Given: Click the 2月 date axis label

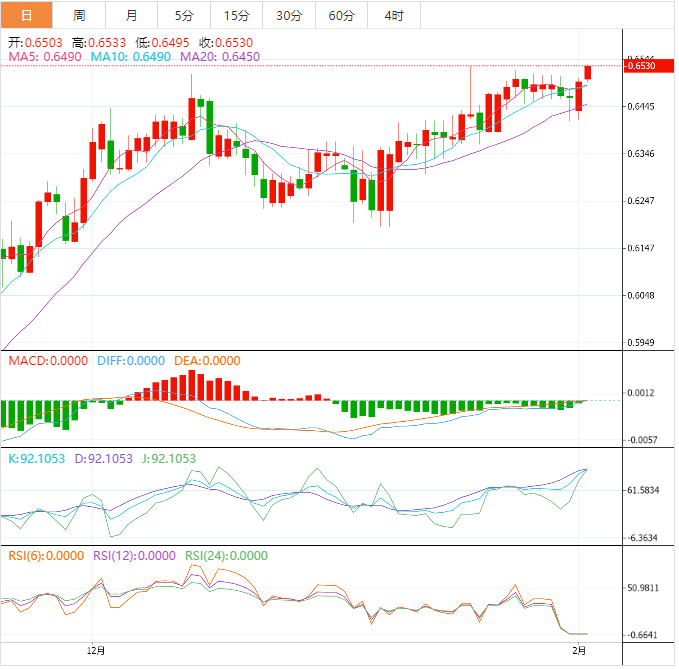Looking at the screenshot, I should click(x=580, y=649).
